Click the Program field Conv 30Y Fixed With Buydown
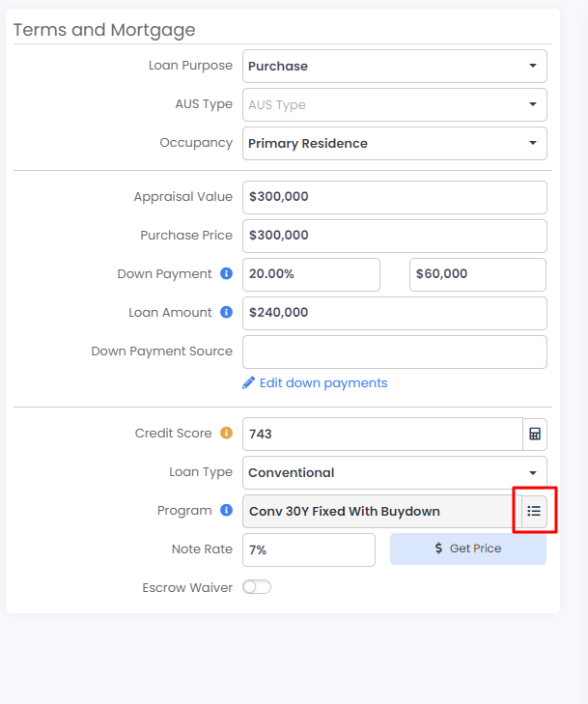 coord(382,511)
